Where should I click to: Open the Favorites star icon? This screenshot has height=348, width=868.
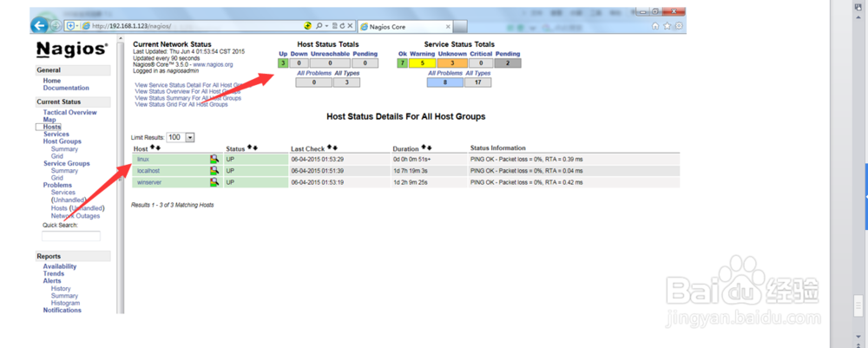tap(667, 25)
